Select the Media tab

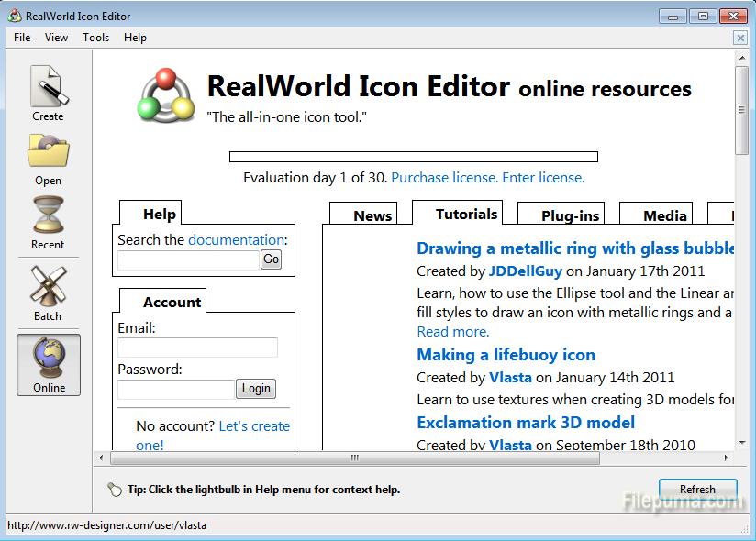pos(665,215)
